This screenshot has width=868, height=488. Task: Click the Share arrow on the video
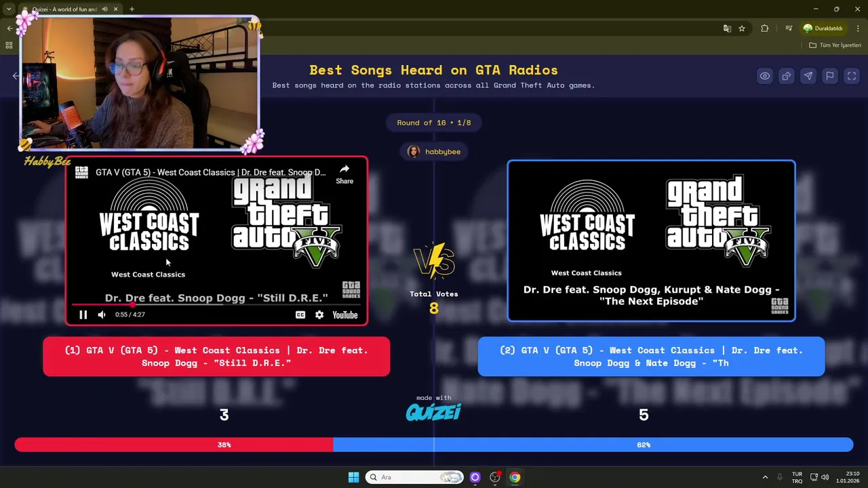click(x=344, y=174)
